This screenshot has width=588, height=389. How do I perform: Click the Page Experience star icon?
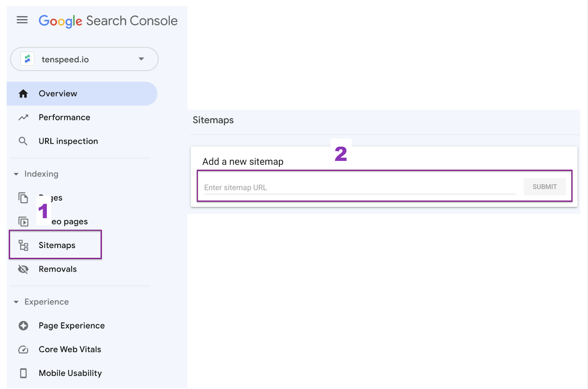click(24, 325)
